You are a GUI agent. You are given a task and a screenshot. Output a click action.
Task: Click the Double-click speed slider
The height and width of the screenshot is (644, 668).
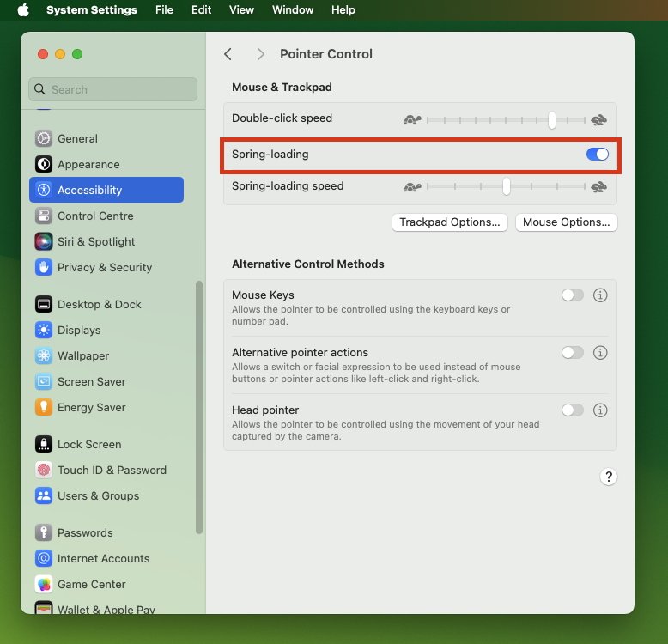tap(506, 120)
